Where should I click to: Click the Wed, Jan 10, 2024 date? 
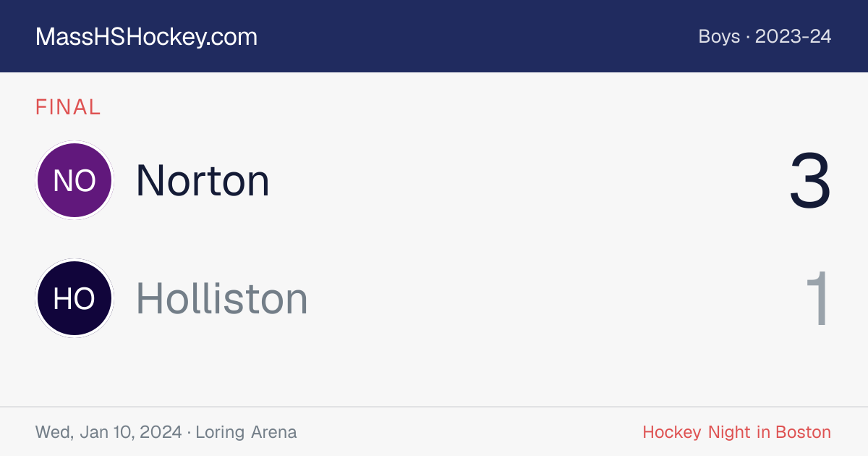pos(109,432)
